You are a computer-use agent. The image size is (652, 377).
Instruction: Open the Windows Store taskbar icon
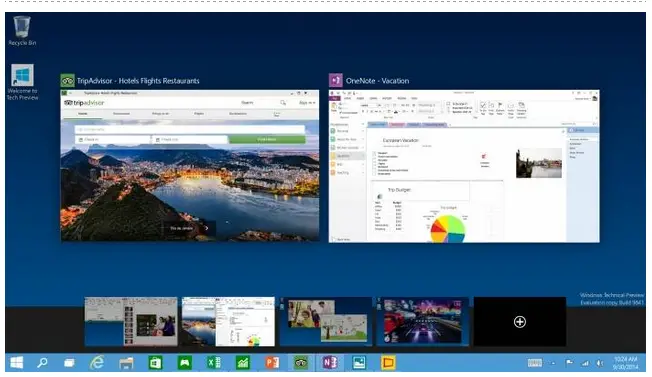[155, 363]
